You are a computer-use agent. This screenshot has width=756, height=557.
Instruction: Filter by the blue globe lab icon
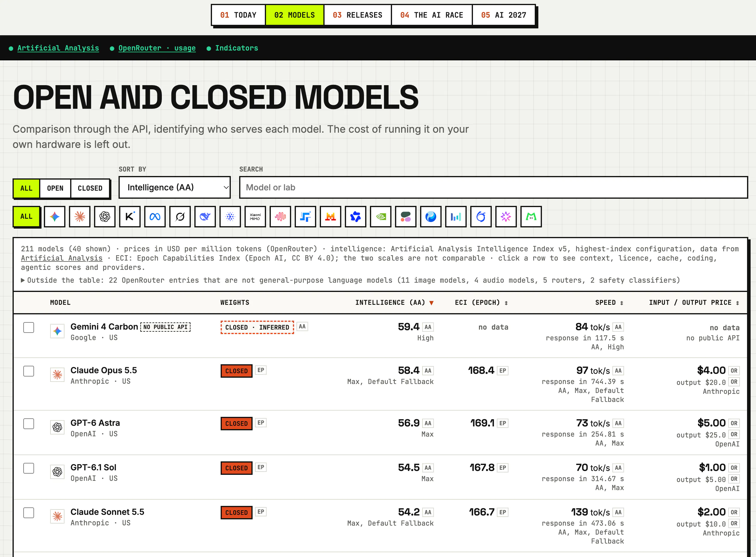[x=431, y=216]
